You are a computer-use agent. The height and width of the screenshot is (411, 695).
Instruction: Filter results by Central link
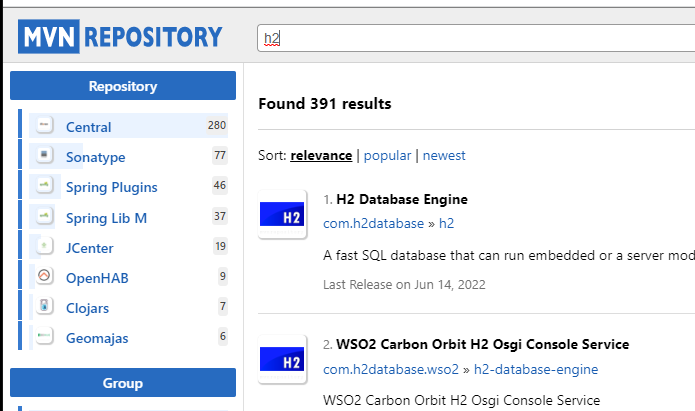[x=89, y=127]
